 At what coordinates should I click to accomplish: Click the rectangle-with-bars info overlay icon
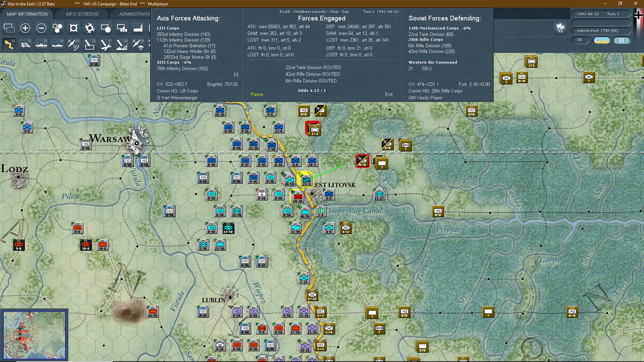(122, 28)
